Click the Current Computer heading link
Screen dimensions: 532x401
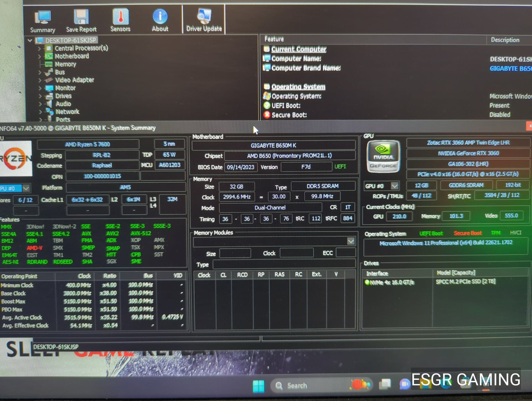point(298,49)
